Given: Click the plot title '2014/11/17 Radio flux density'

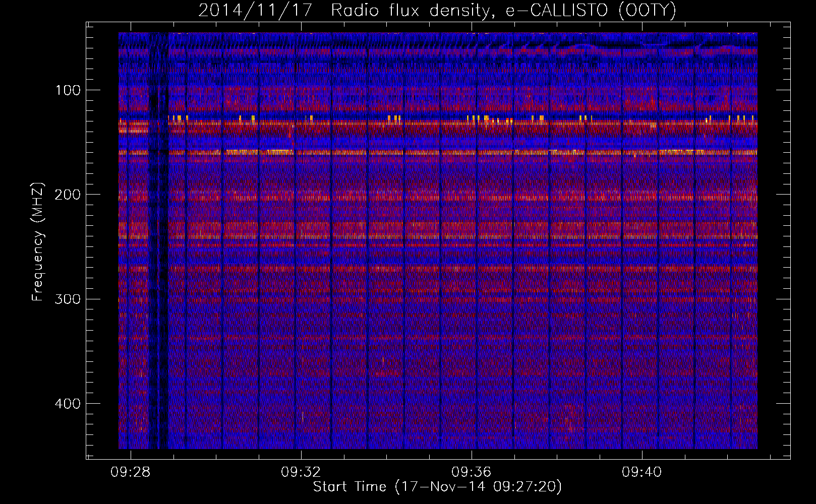Looking at the screenshot, I should [x=437, y=11].
